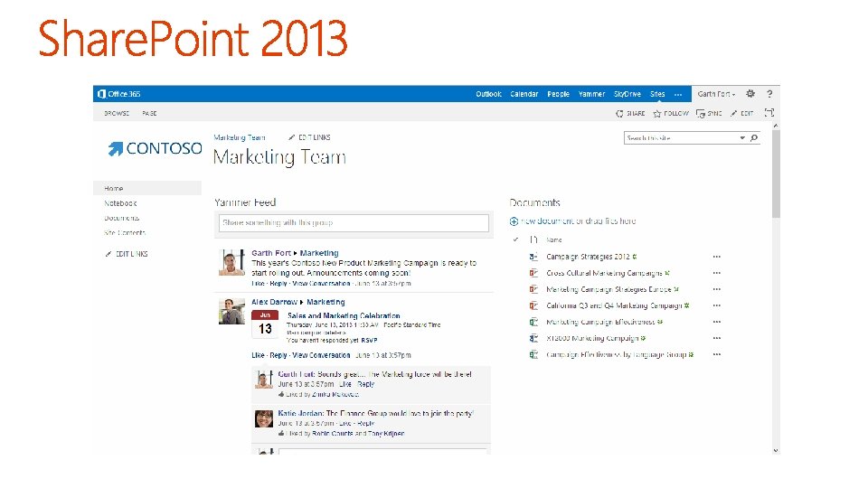868x488 pixels.
Task: Click the new document plus icon
Action: 514,221
